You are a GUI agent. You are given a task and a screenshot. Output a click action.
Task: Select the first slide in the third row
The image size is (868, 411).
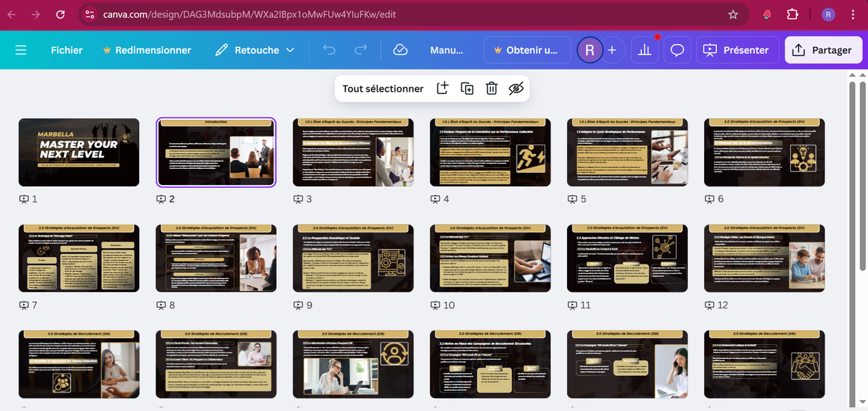click(x=79, y=364)
